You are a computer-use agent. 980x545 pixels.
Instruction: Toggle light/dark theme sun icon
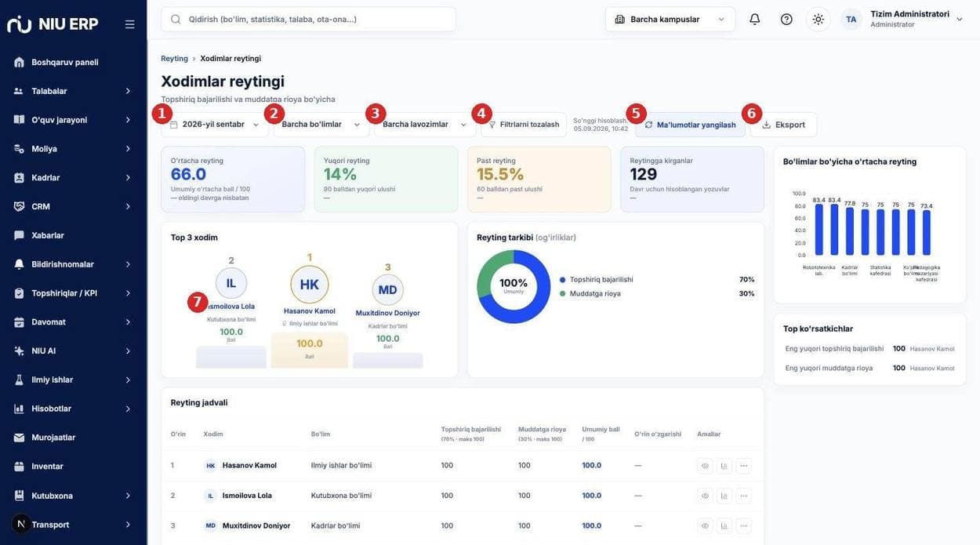[x=818, y=19]
